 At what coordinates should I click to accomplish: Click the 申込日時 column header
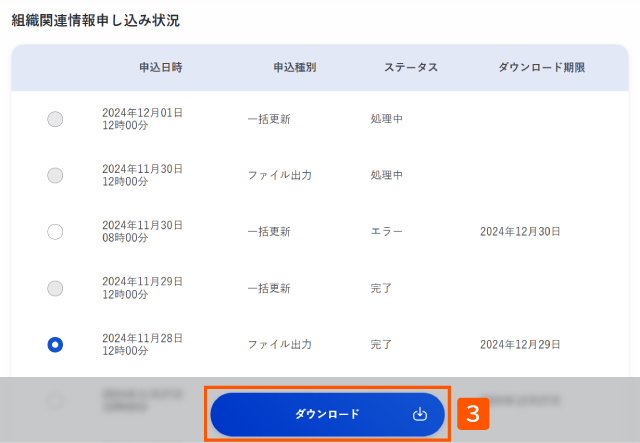coord(161,67)
